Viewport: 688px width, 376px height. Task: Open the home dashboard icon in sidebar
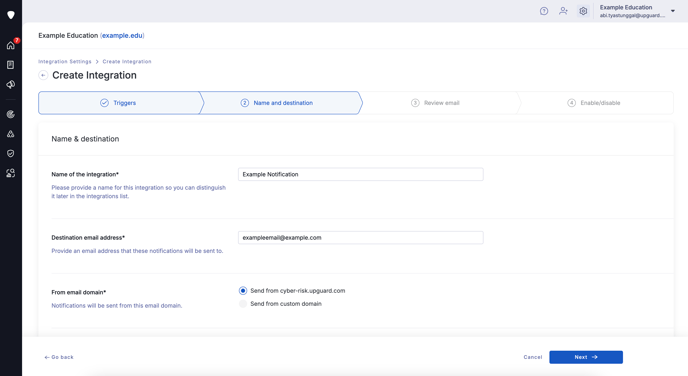pos(11,45)
